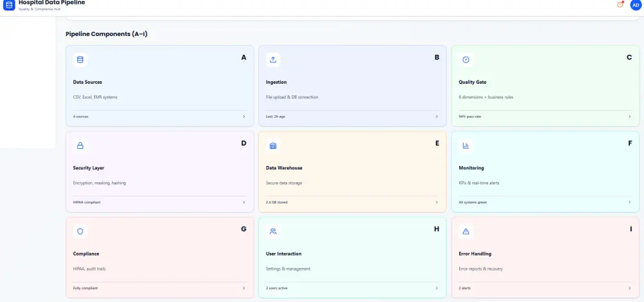Open the Error Handling card title

tap(475, 254)
